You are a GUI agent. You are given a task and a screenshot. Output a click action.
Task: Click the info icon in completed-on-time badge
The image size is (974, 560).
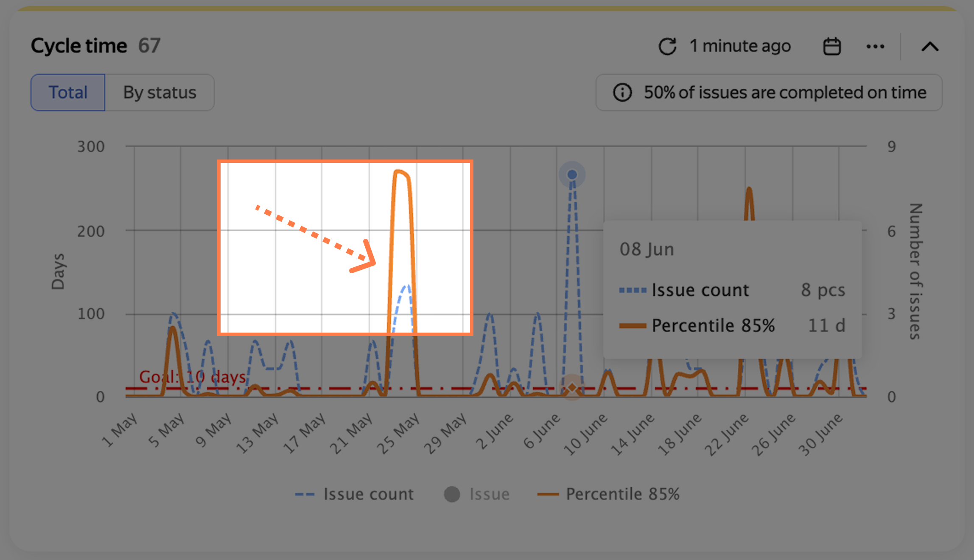(622, 92)
